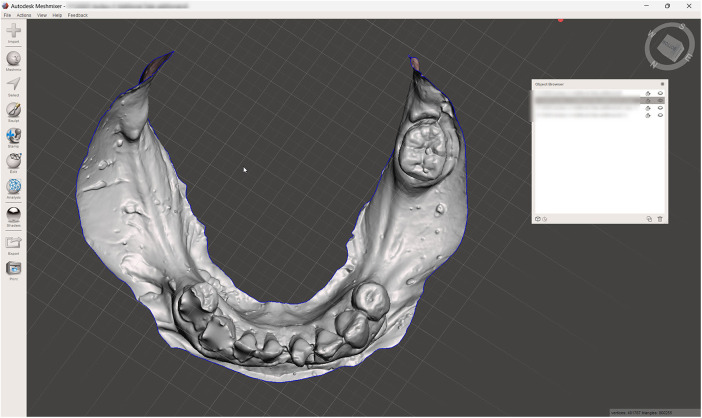Open the Edit tools menu
The image size is (702, 418).
click(13, 163)
